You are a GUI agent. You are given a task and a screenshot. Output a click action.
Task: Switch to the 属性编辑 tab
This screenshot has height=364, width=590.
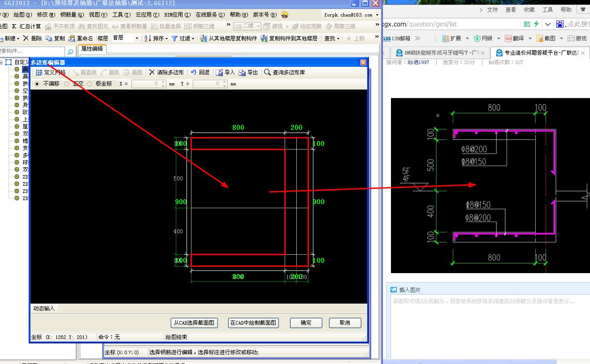pyautogui.click(x=92, y=49)
